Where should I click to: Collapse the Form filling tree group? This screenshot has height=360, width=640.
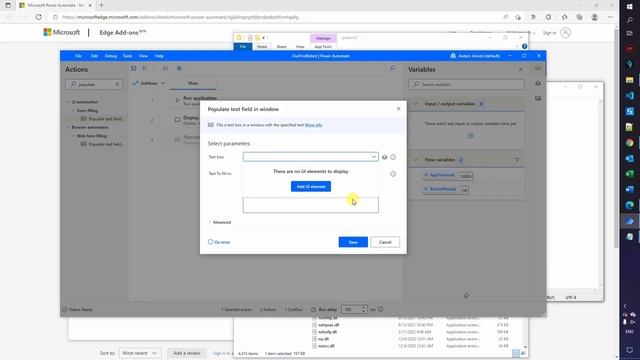point(73,111)
